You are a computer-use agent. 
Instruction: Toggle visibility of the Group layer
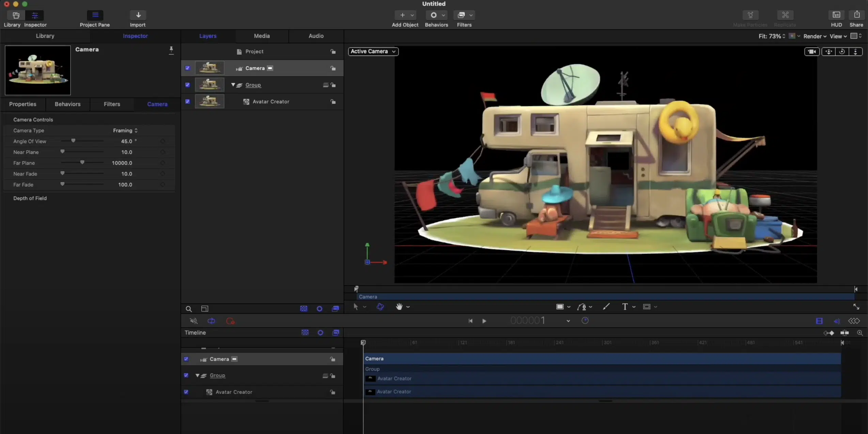pyautogui.click(x=188, y=84)
